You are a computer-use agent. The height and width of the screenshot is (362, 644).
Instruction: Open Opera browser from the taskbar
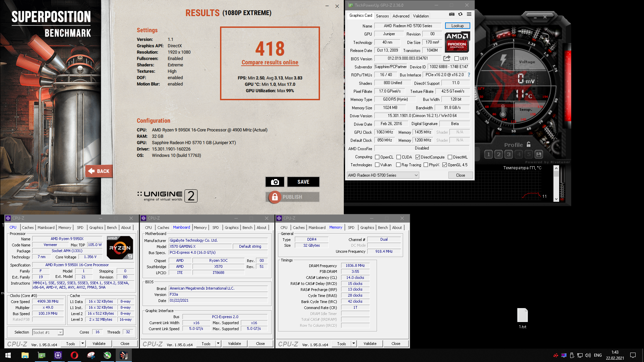click(x=74, y=355)
